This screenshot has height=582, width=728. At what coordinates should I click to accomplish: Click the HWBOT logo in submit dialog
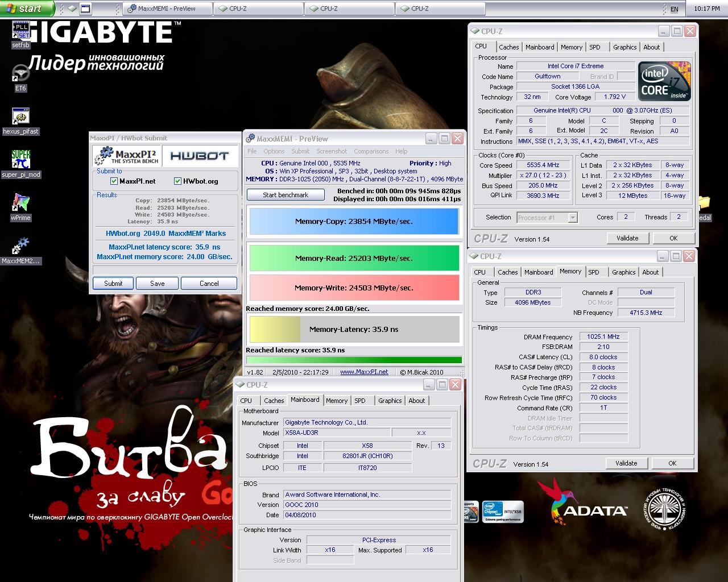click(199, 156)
